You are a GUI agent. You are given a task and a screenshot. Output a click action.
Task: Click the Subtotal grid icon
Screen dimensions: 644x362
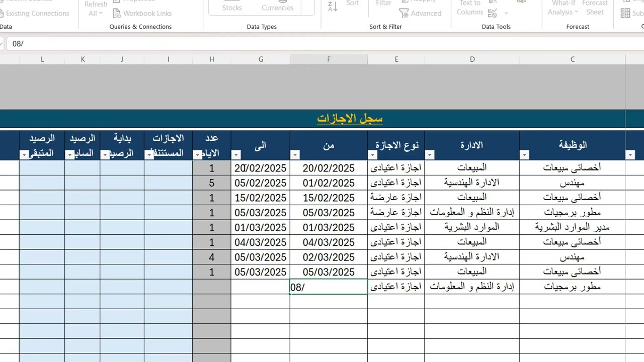(x=625, y=13)
